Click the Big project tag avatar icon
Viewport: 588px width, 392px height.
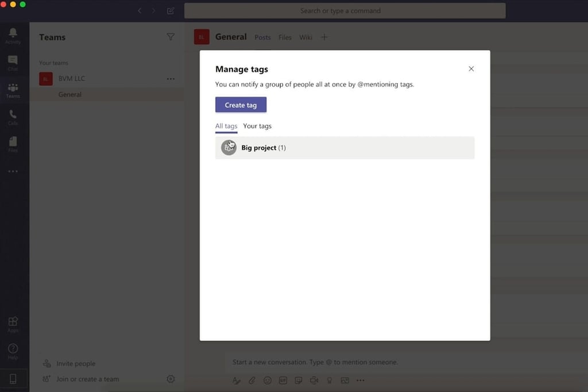click(229, 148)
